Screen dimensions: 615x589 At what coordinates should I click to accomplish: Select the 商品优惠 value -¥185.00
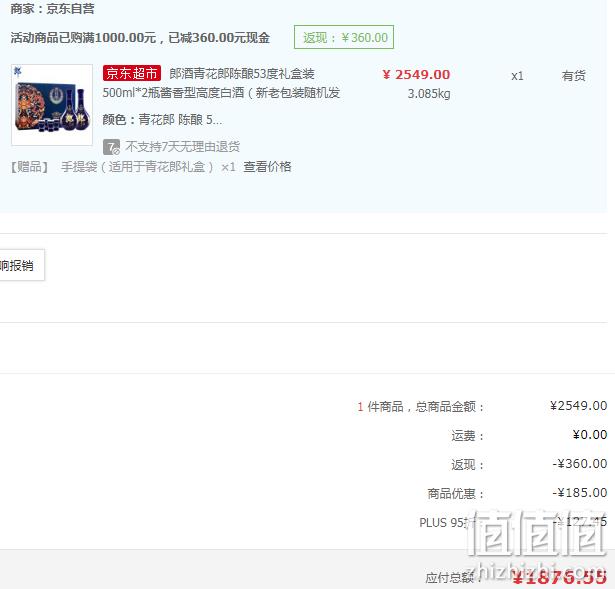(580, 493)
